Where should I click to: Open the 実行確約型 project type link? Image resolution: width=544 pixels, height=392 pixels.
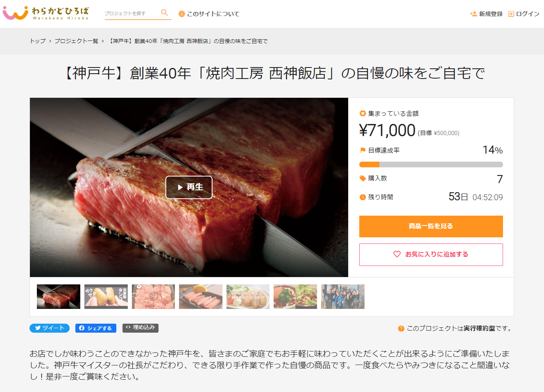(479, 329)
